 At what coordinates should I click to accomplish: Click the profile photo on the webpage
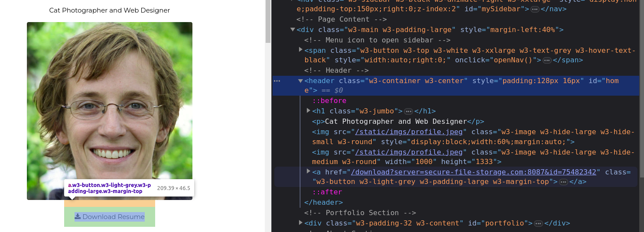[x=110, y=100]
